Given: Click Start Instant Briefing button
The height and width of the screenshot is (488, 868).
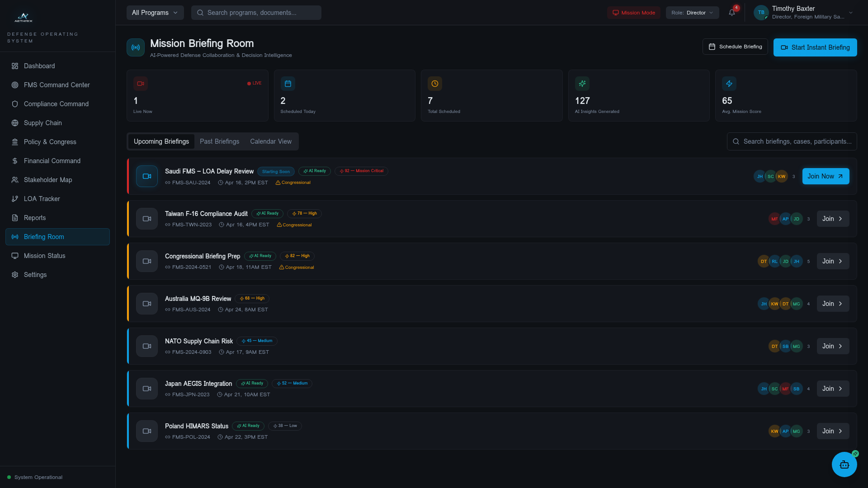Looking at the screenshot, I should point(815,47).
